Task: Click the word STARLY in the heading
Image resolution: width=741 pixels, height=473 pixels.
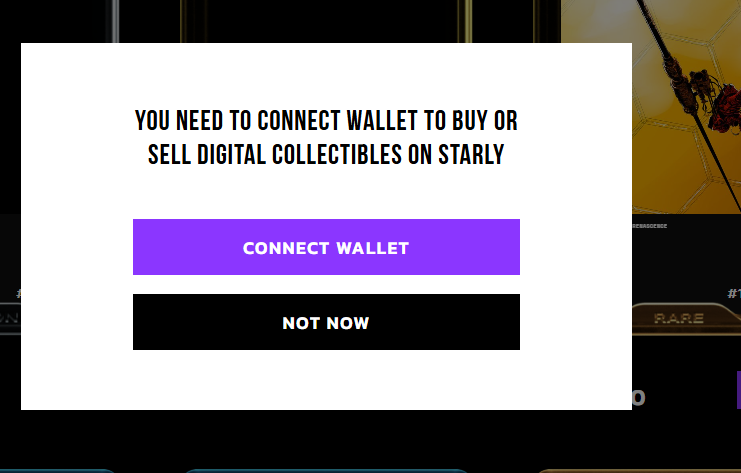Action: coord(470,155)
